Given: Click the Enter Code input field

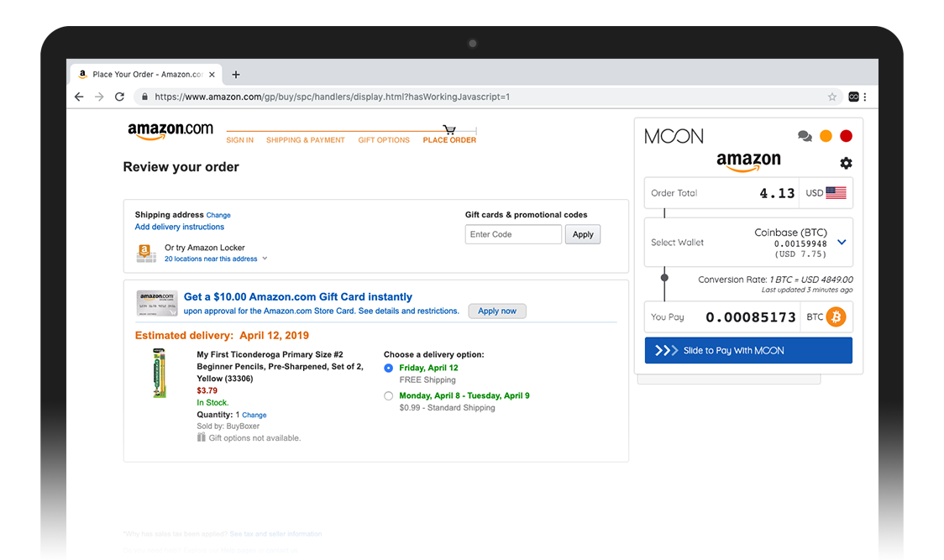Looking at the screenshot, I should coord(513,234).
